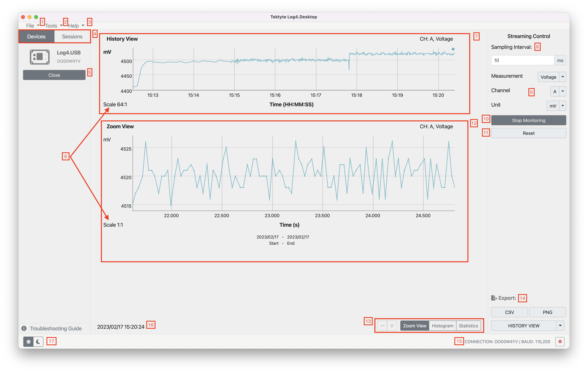This screenshot has height=373, width=588.
Task: Click the 15:18 tick label on History View
Action: 357,95
